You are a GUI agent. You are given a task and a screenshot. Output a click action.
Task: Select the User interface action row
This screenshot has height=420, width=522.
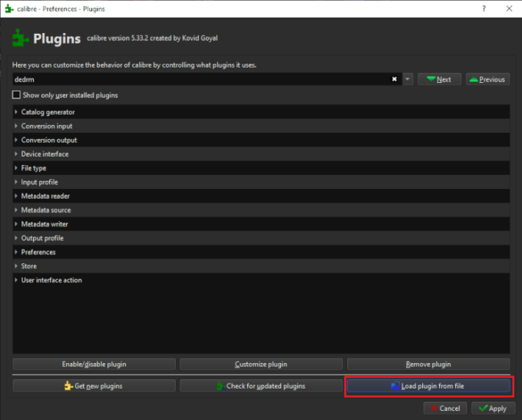[x=51, y=280]
